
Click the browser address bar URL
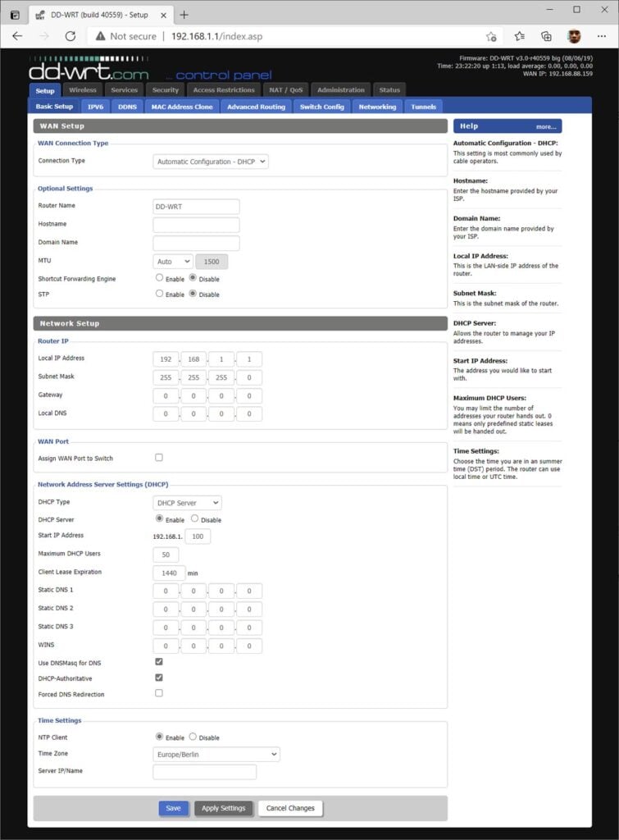217,36
